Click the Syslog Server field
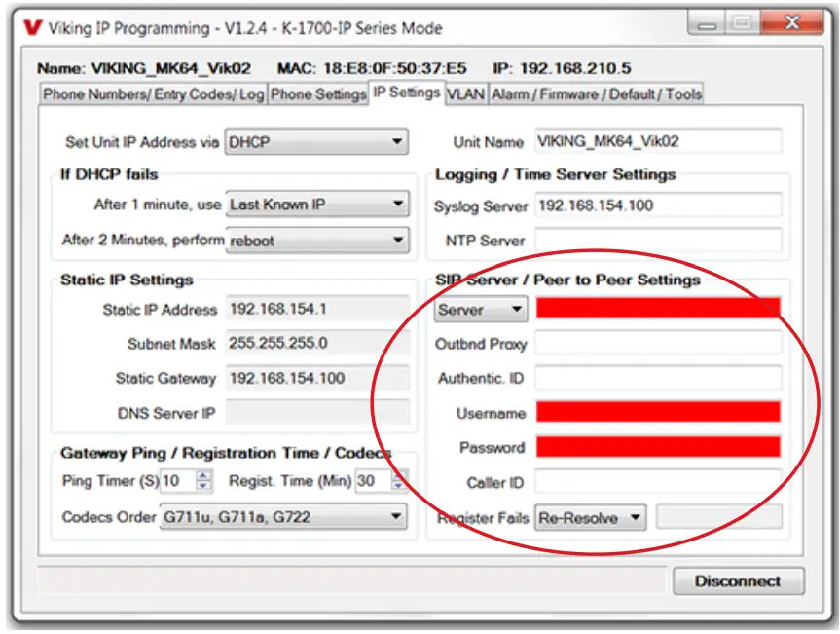 (658, 205)
